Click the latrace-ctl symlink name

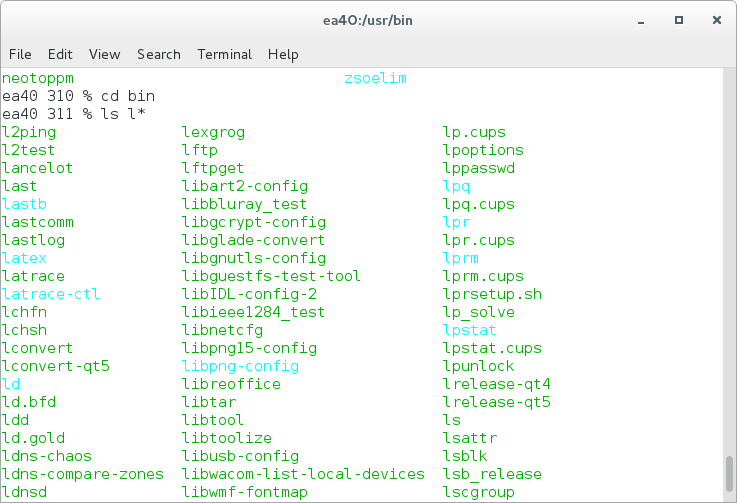coord(51,294)
